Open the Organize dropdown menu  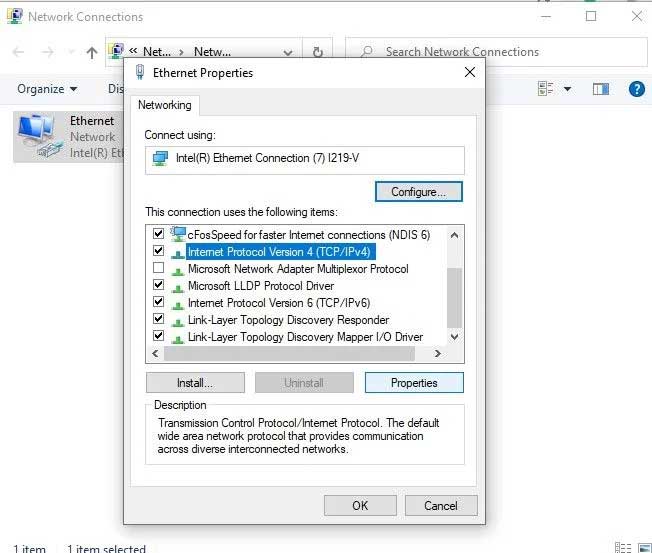pos(47,89)
